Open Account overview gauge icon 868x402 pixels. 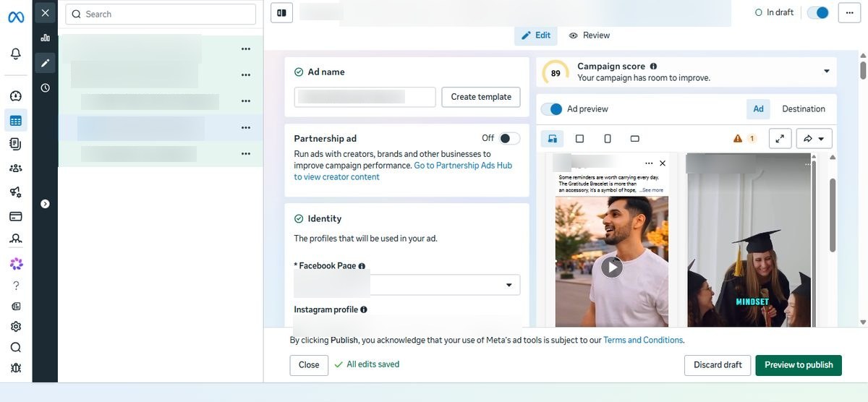(x=16, y=96)
